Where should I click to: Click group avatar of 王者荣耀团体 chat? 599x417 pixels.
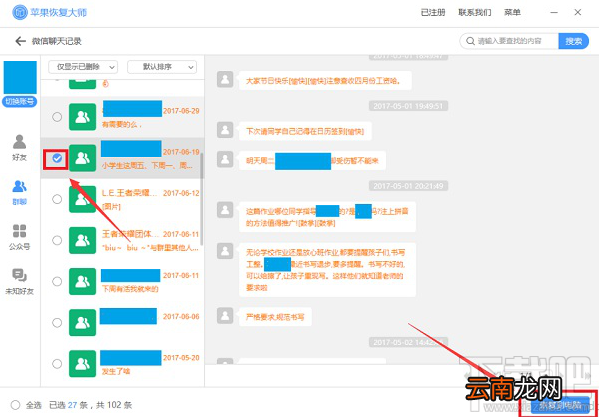[83, 240]
